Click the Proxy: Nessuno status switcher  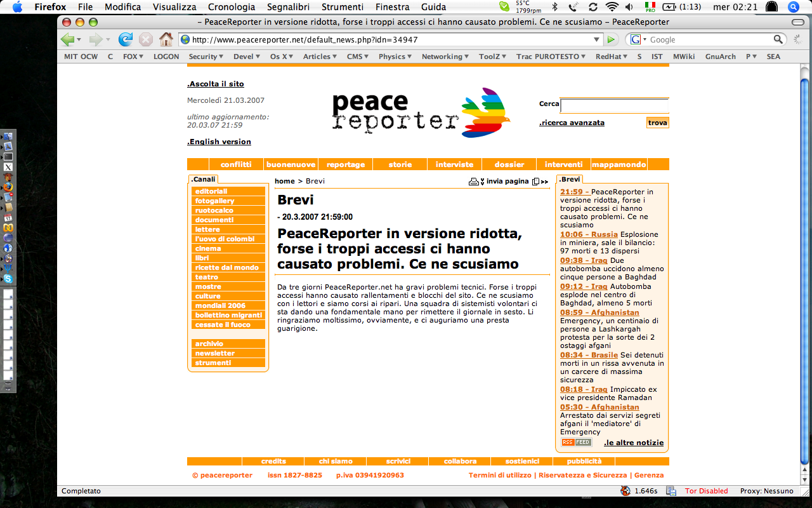[766, 491]
